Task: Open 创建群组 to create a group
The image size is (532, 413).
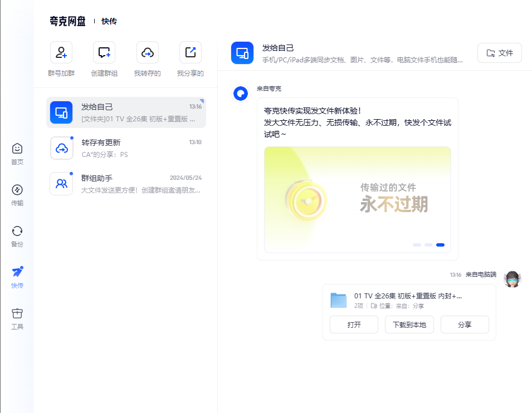Action: pos(104,51)
